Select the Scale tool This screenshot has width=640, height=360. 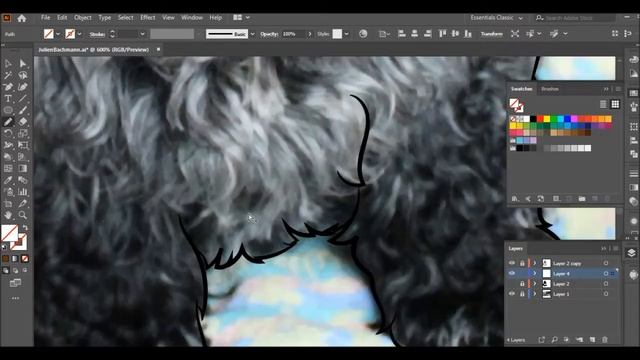click(23, 133)
